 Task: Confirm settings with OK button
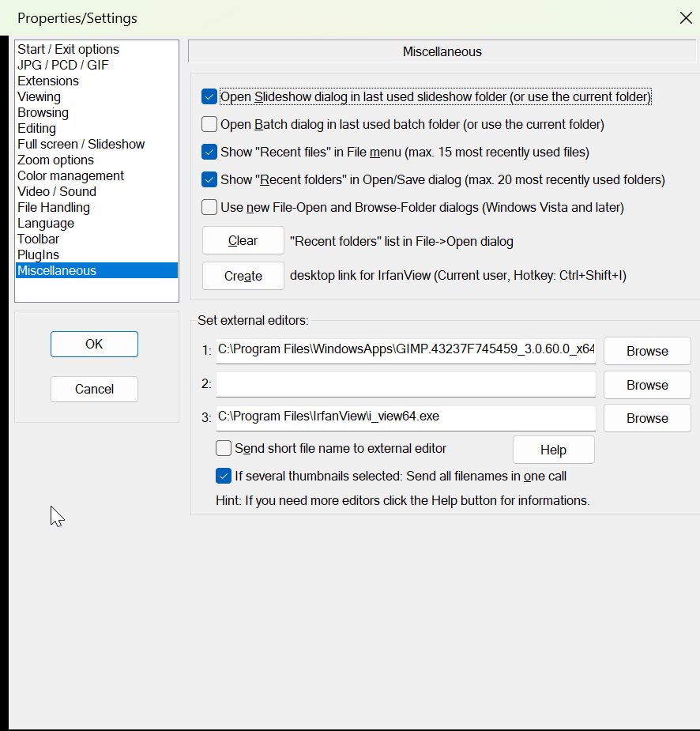click(94, 344)
